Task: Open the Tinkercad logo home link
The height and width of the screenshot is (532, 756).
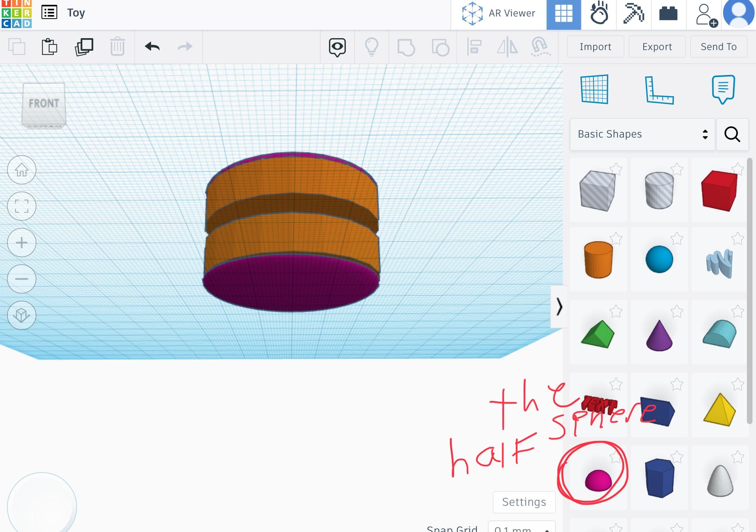Action: (16, 14)
